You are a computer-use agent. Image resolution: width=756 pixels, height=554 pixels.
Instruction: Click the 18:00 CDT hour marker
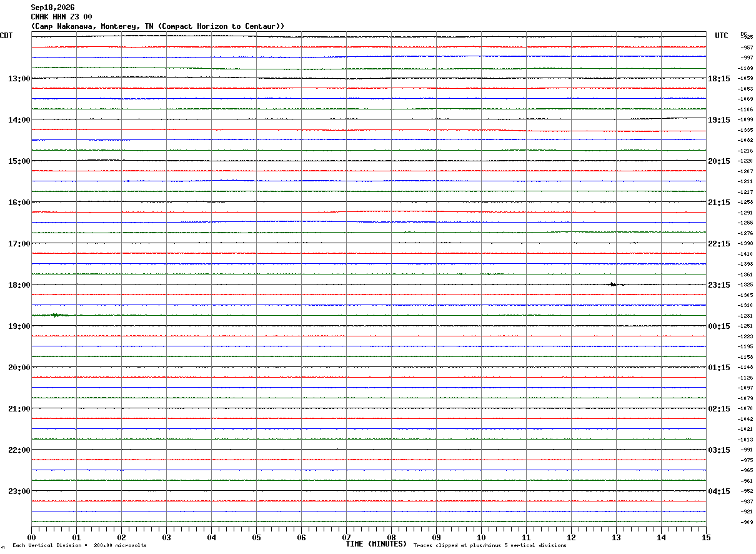pos(19,285)
